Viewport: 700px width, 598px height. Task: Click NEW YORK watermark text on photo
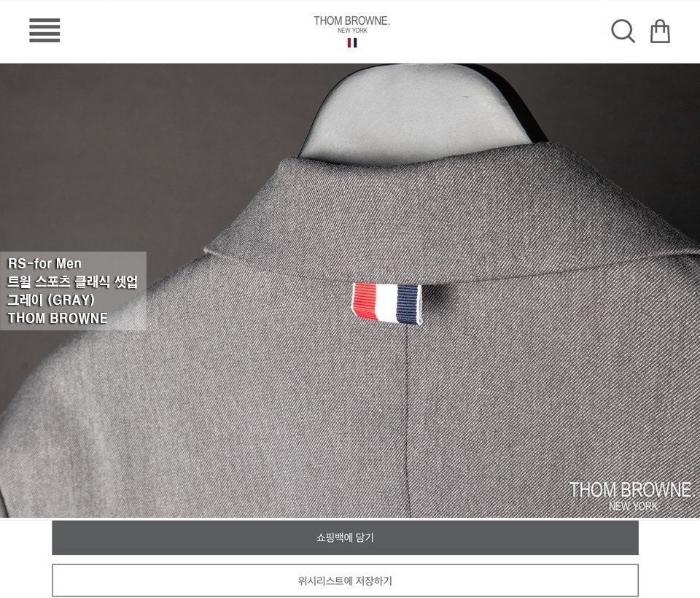click(x=633, y=506)
